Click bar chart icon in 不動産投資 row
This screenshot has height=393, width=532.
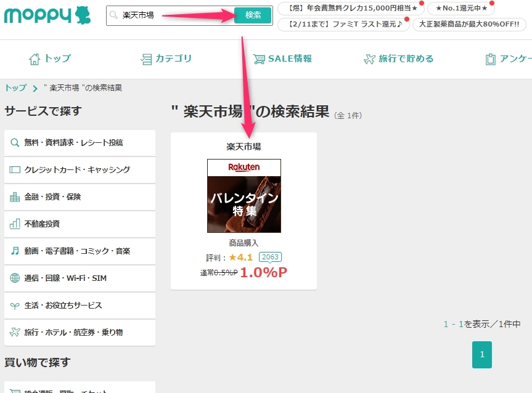pos(15,224)
